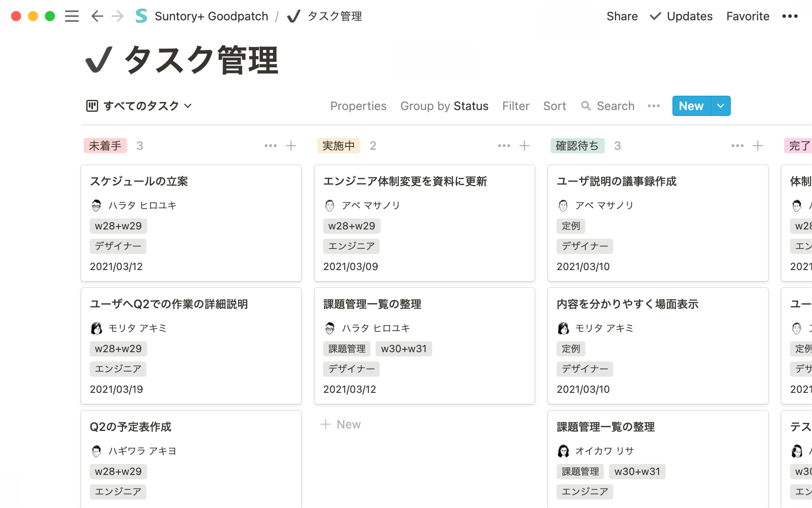The width and height of the screenshot is (812, 508).
Task: Open 確認待ち column options menu
Action: click(738, 146)
